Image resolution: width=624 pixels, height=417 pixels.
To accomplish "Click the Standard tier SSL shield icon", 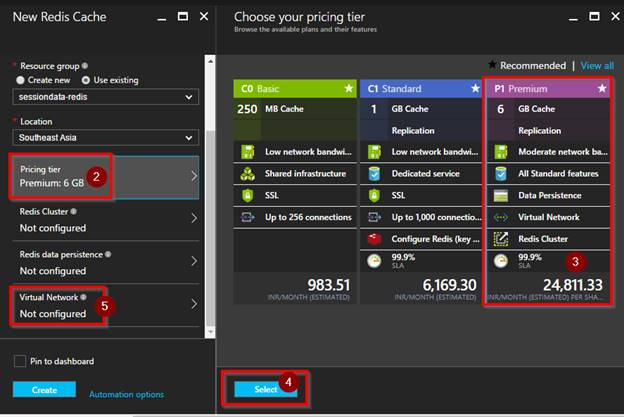I will pos(374,195).
